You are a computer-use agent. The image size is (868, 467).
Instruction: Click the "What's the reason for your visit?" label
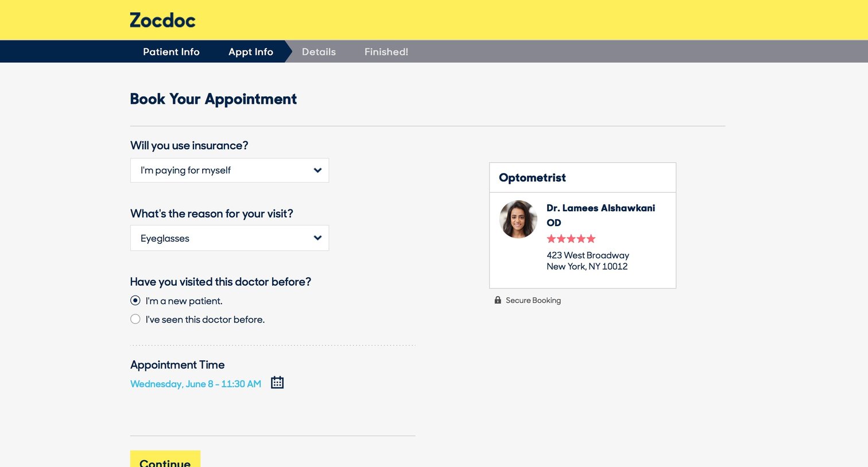(212, 213)
